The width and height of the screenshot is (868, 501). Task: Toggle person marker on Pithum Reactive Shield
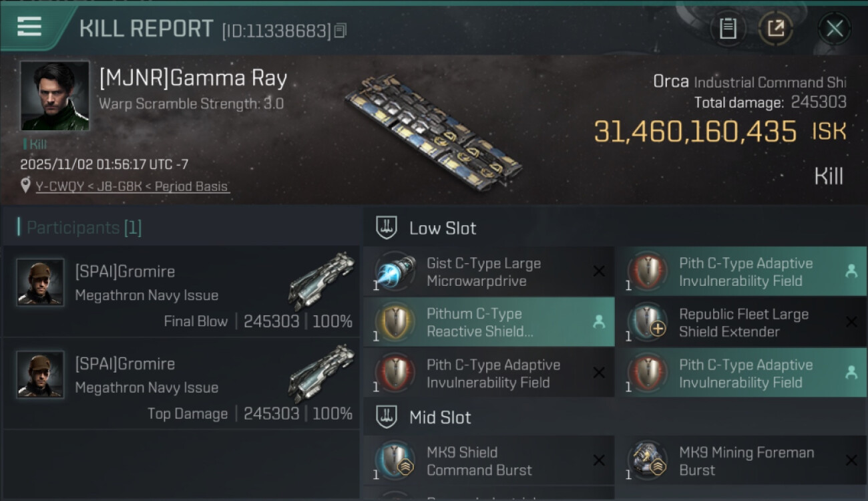pyautogui.click(x=599, y=322)
